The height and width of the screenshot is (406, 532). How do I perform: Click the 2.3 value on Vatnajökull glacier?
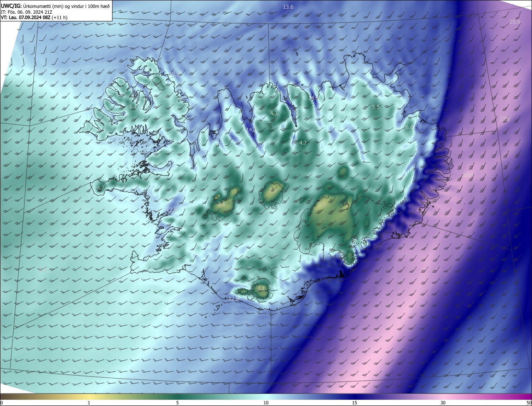tap(322, 204)
